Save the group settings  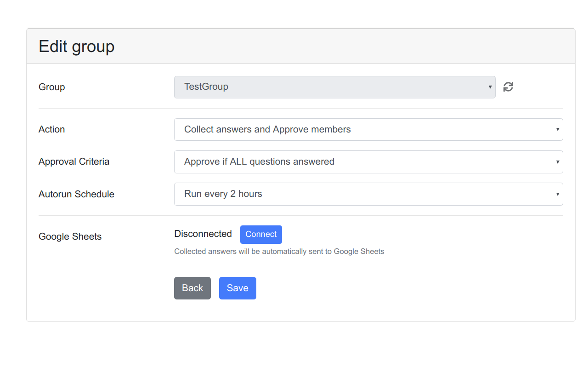coord(237,288)
